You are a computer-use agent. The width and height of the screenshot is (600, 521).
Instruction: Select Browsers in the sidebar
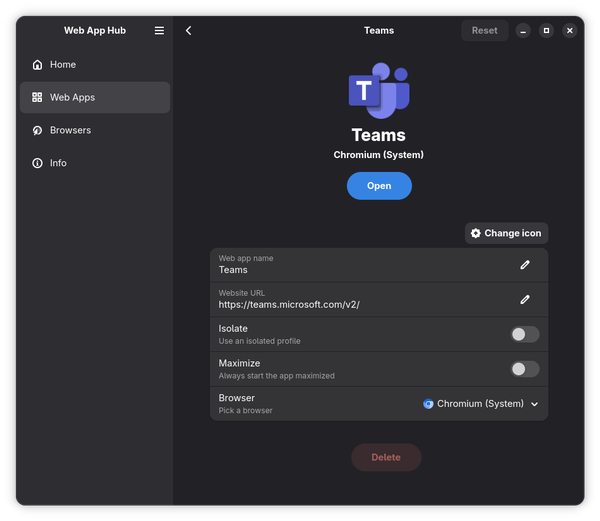pos(95,130)
